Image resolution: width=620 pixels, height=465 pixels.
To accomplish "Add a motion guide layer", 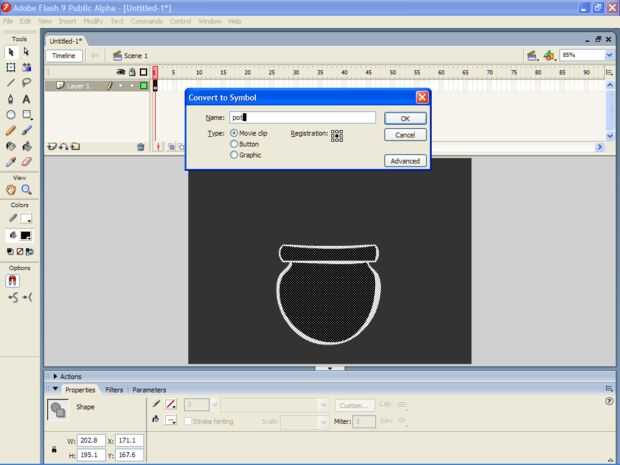I will point(64,147).
